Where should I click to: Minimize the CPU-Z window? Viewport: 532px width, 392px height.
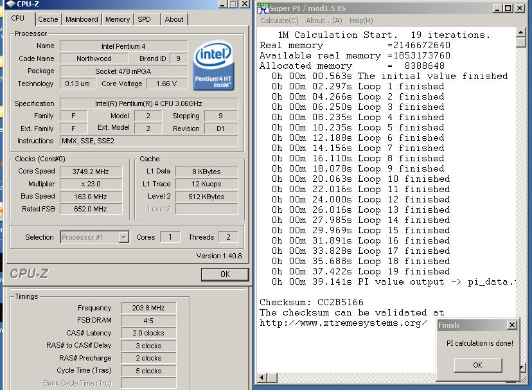click(x=222, y=4)
